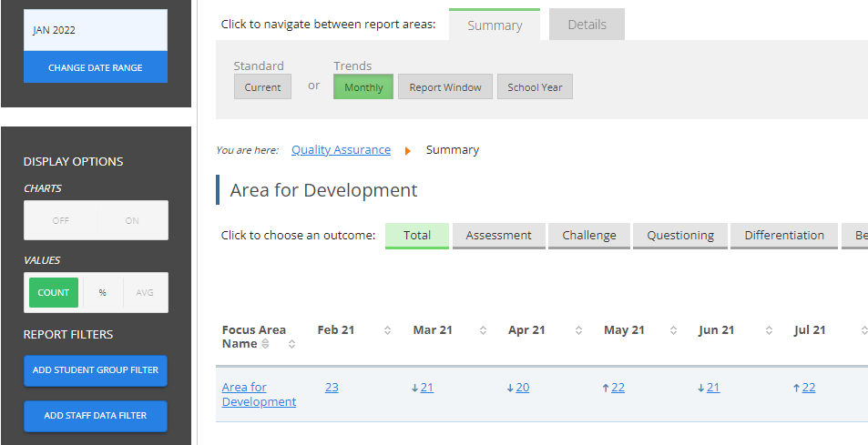
Task: Sort by Jul 21 column arrows
Action: [x=862, y=330]
